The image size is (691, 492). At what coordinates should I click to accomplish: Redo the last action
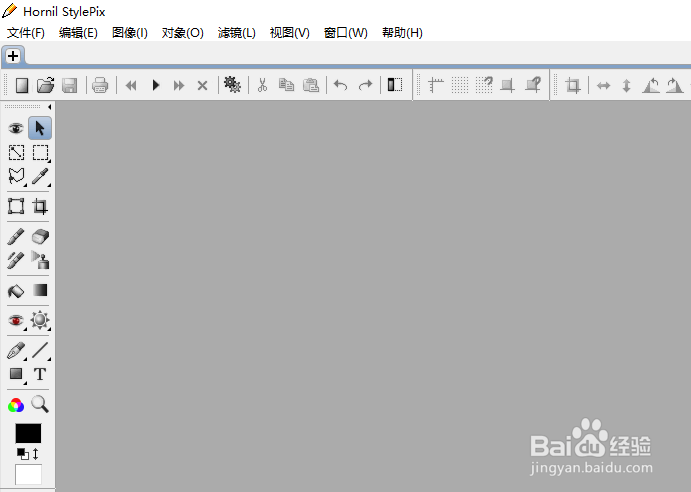[x=365, y=85]
